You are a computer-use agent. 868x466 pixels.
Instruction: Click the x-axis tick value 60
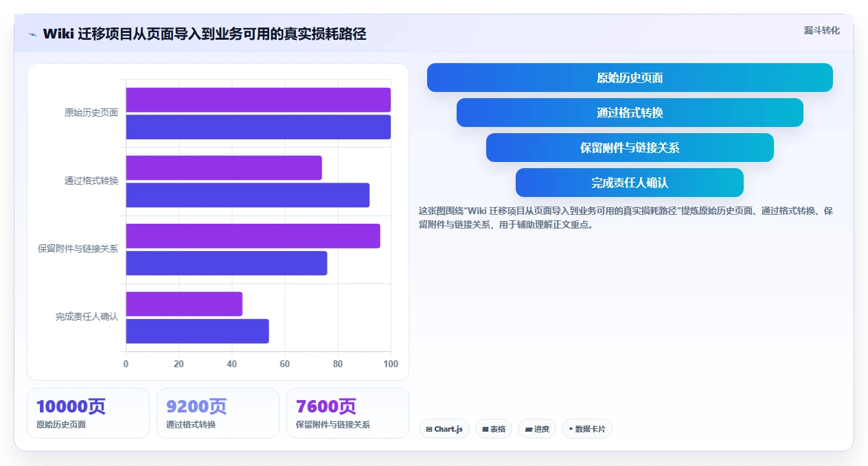coord(285,364)
